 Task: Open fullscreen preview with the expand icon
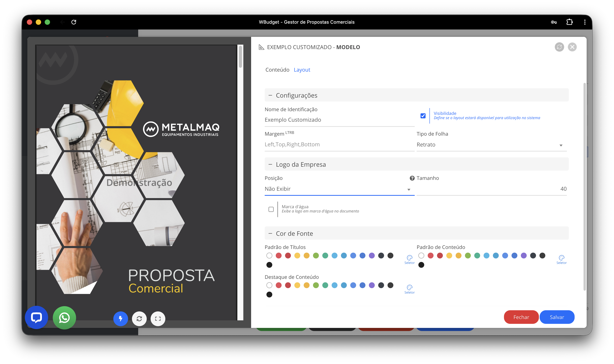point(158,318)
